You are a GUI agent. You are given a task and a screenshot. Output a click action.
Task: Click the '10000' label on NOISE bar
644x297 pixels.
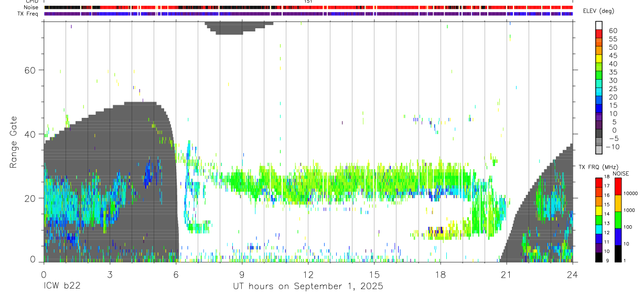pos(632,193)
